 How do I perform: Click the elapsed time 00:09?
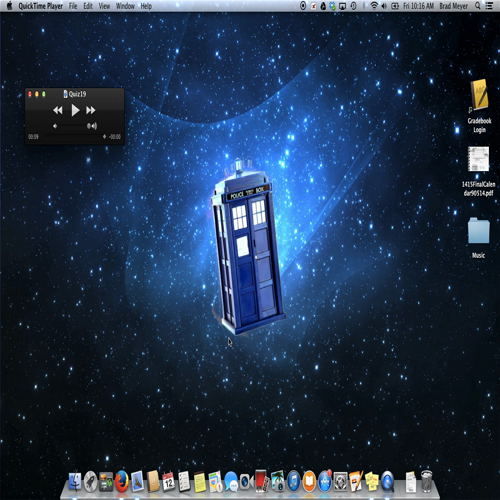tap(33, 137)
